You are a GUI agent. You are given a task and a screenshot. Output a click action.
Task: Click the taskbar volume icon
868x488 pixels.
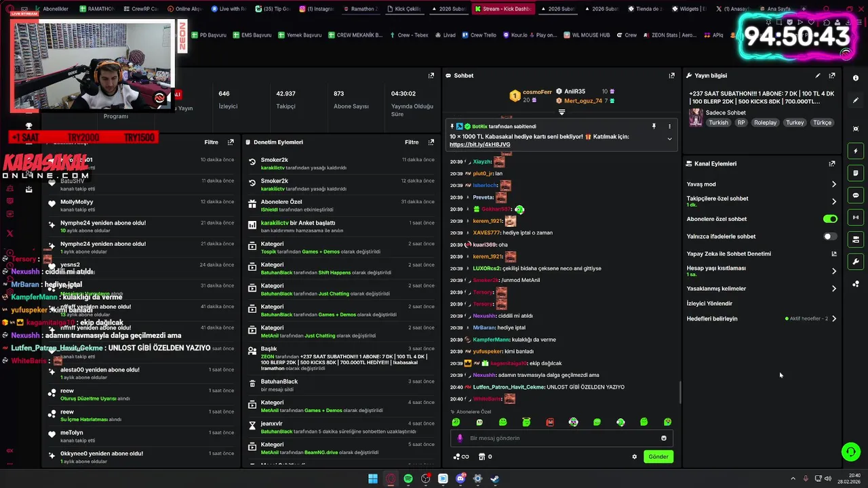point(828,479)
